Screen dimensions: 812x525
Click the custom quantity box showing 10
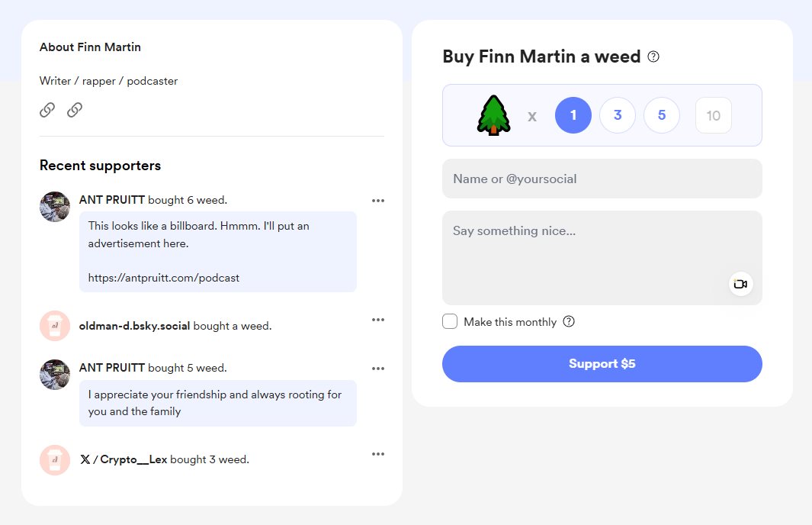point(713,115)
